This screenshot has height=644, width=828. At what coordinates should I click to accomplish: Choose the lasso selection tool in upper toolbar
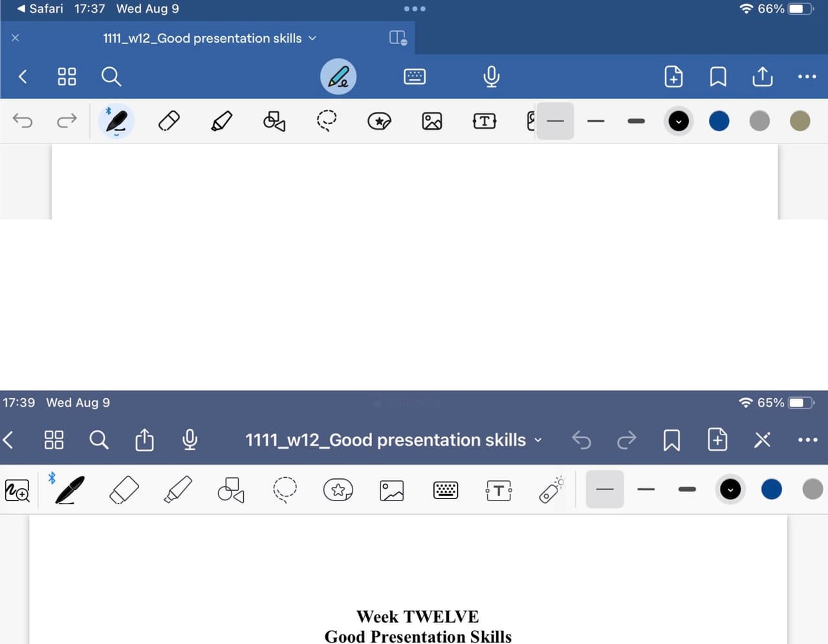tap(327, 121)
